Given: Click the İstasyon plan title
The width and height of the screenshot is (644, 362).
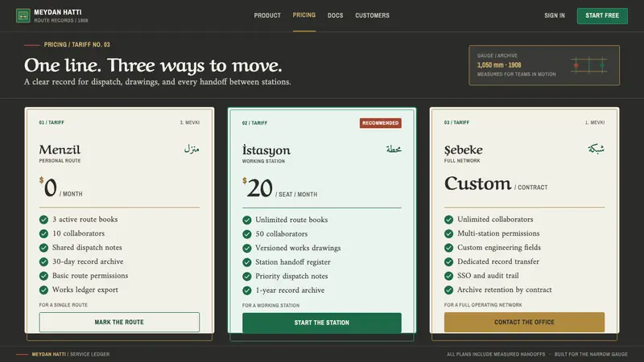Looking at the screenshot, I should pyautogui.click(x=266, y=150).
